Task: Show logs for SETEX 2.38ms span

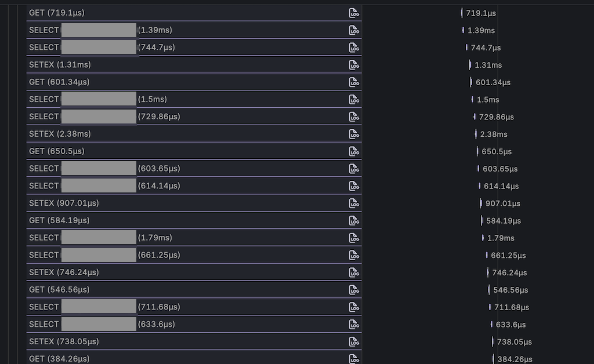Action: (354, 134)
